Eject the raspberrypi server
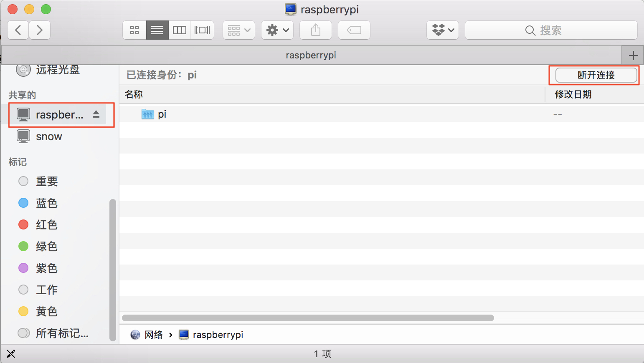Image resolution: width=644 pixels, height=363 pixels. (96, 114)
